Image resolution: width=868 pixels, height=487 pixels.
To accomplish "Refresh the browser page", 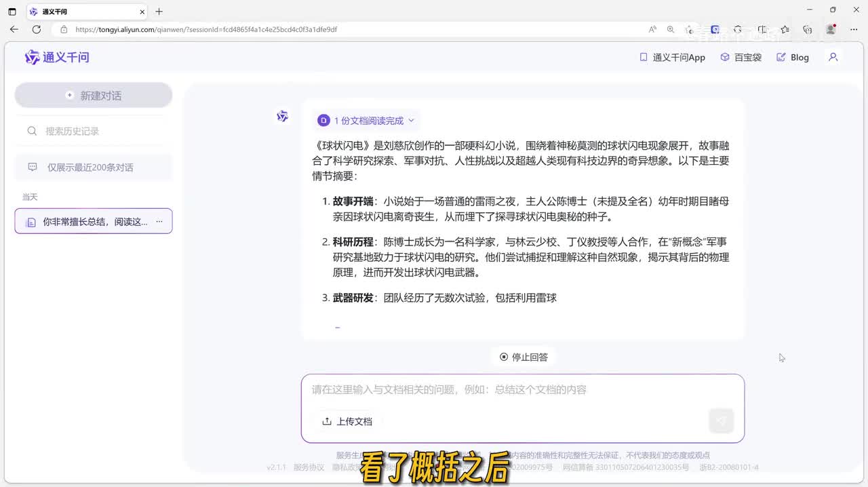I will tap(37, 29).
